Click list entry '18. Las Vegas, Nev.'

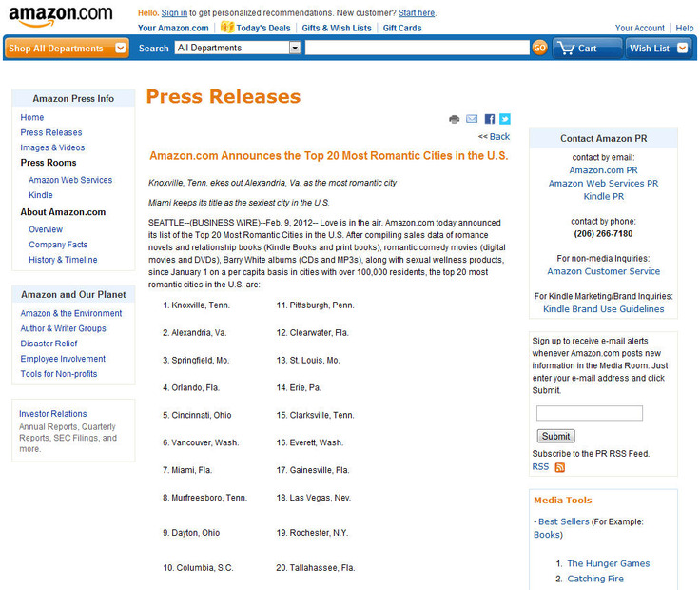click(x=314, y=498)
